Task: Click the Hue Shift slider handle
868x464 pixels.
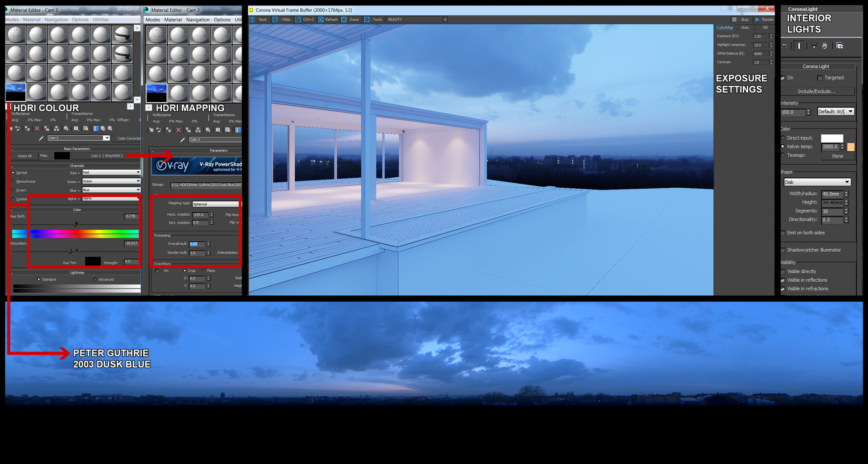Action: [75, 224]
